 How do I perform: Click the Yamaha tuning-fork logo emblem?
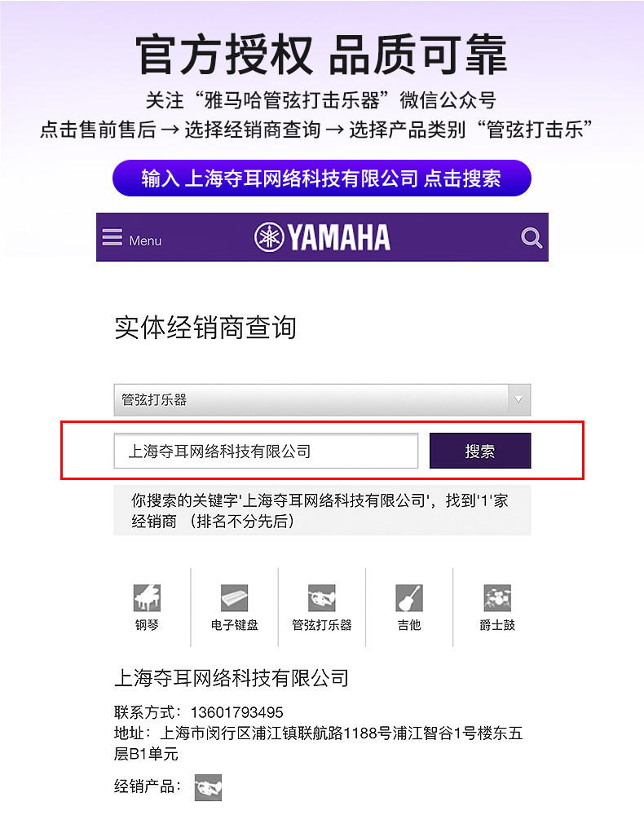[269, 237]
